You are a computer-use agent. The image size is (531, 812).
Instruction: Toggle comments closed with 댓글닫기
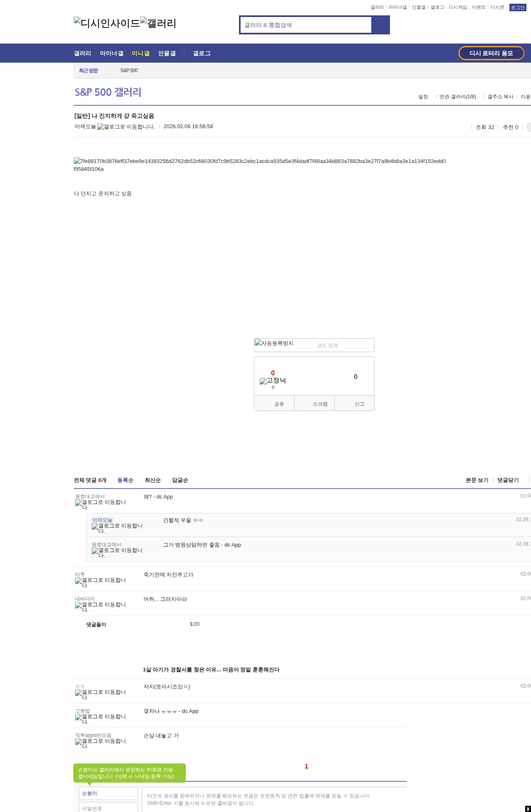(x=508, y=480)
